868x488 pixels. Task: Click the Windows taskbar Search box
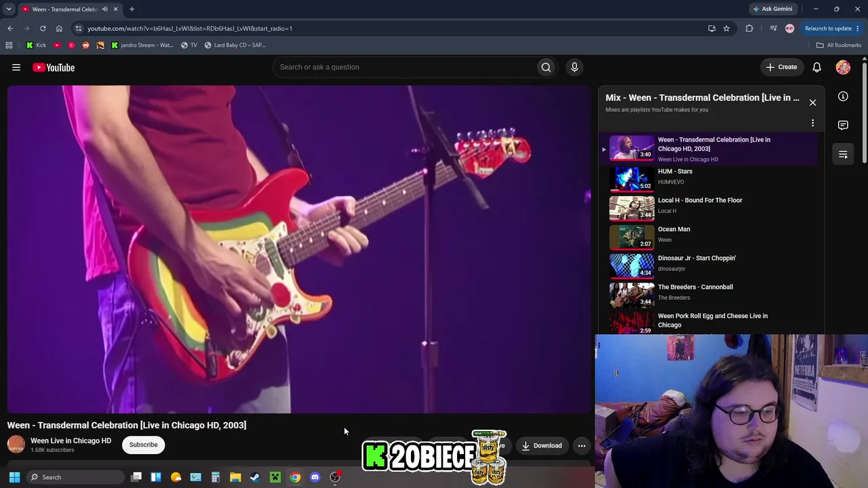(75, 477)
